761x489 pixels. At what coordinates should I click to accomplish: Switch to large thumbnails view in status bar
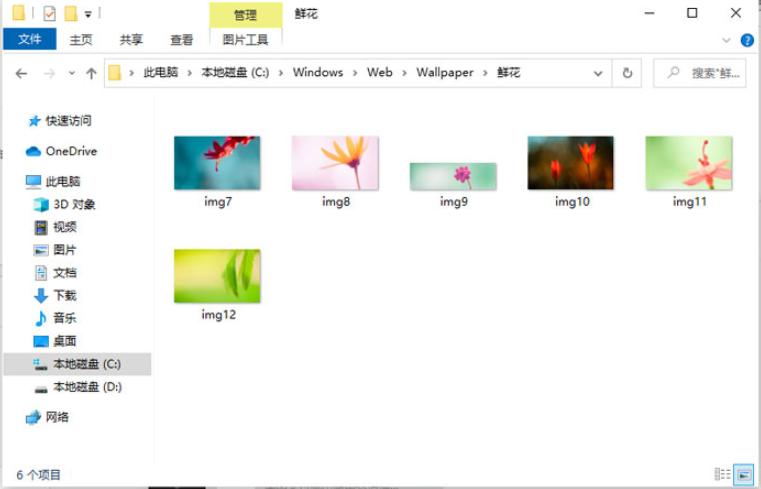click(744, 474)
